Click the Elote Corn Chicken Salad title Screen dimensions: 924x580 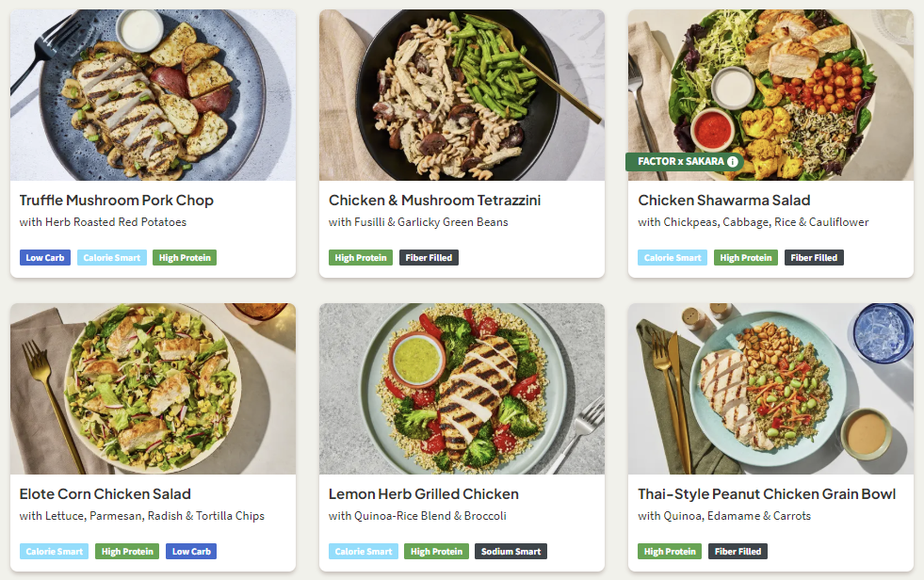pyautogui.click(x=105, y=494)
